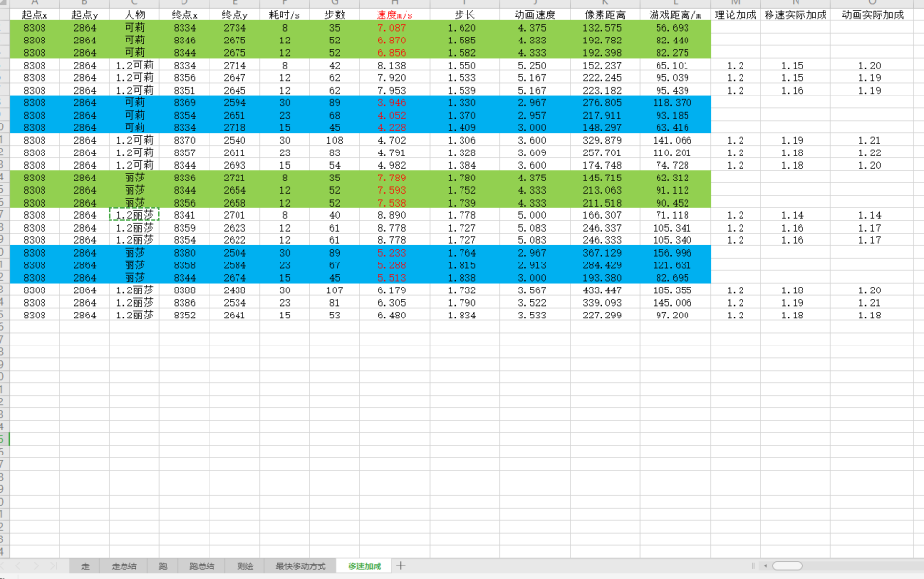Click the end-point x cell 8369
Image resolution: width=924 pixels, height=579 pixels.
point(184,103)
